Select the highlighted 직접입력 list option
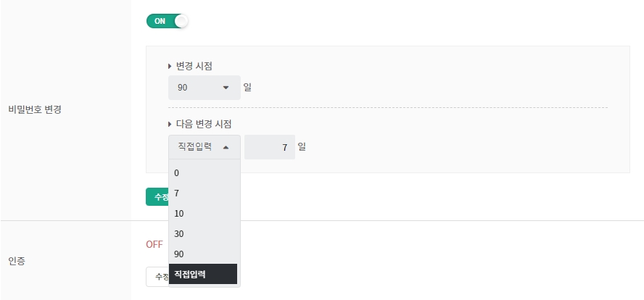644x300 pixels. (x=204, y=275)
